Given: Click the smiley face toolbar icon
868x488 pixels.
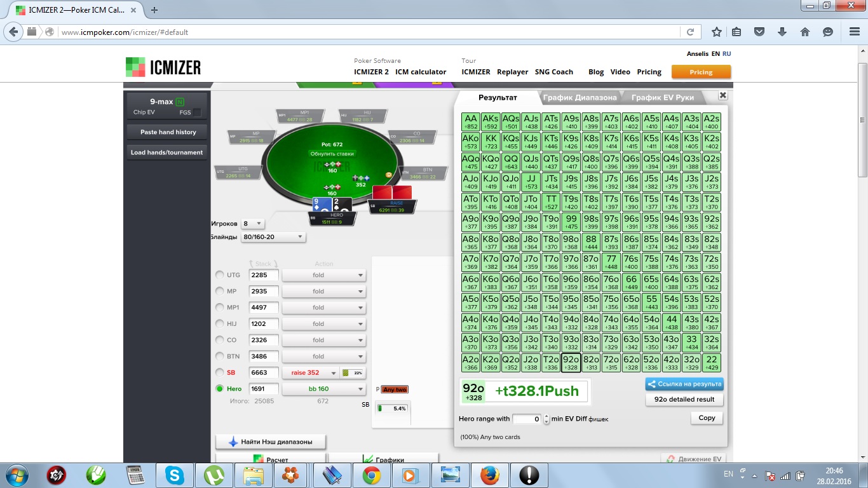Looking at the screenshot, I should [x=828, y=32].
